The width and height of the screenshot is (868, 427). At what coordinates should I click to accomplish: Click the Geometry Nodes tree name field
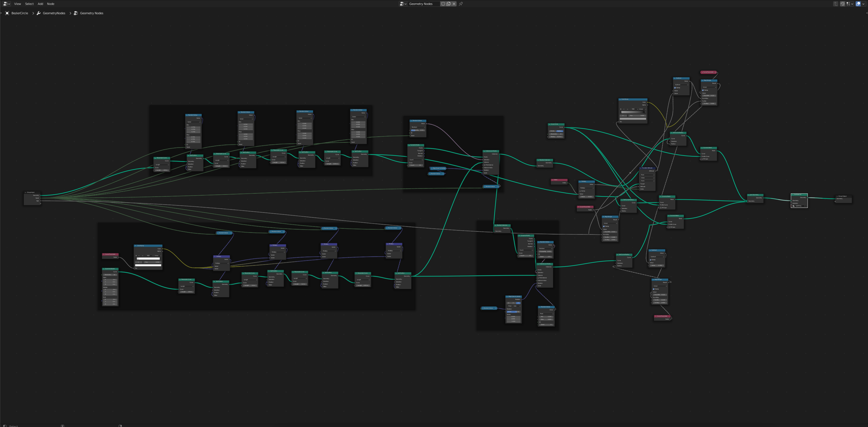(424, 4)
